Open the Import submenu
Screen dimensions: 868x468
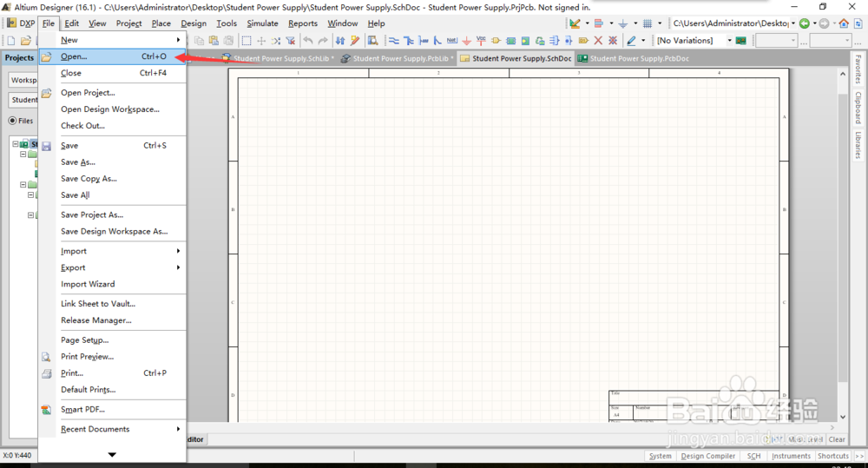coord(112,251)
